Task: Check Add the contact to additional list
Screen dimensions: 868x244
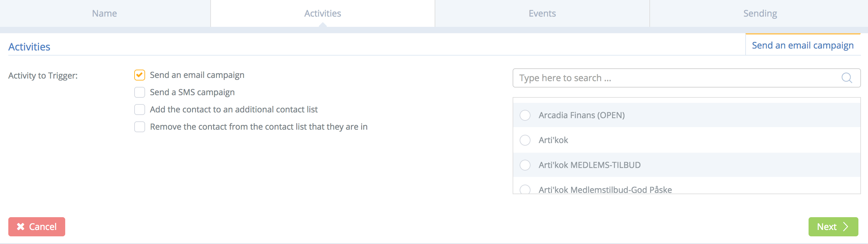Action: [x=139, y=109]
